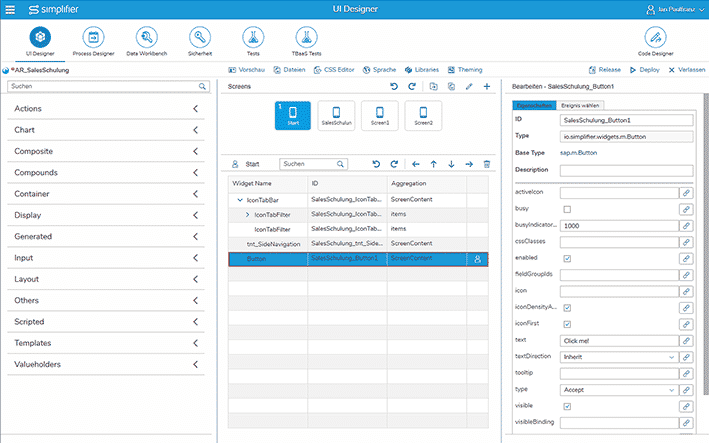Image resolution: width=709 pixels, height=443 pixels.
Task: Open the Tests module icon
Action: click(253, 37)
